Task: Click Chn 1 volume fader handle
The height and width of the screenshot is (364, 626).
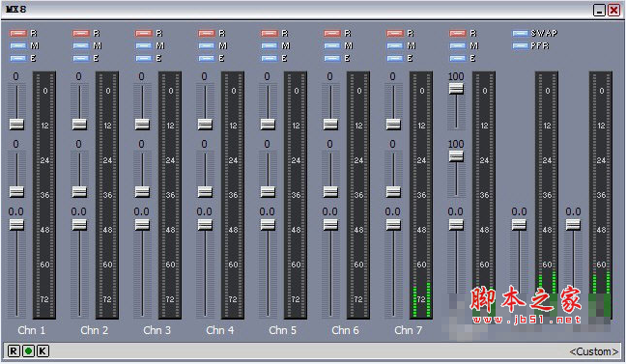Action: [x=16, y=225]
